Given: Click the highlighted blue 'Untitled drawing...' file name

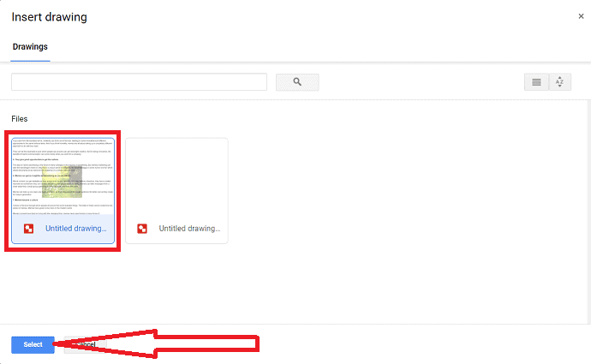Looking at the screenshot, I should 75,229.
